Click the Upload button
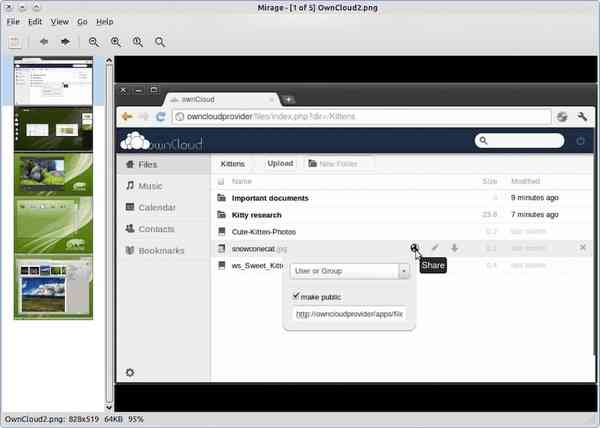 click(x=280, y=163)
